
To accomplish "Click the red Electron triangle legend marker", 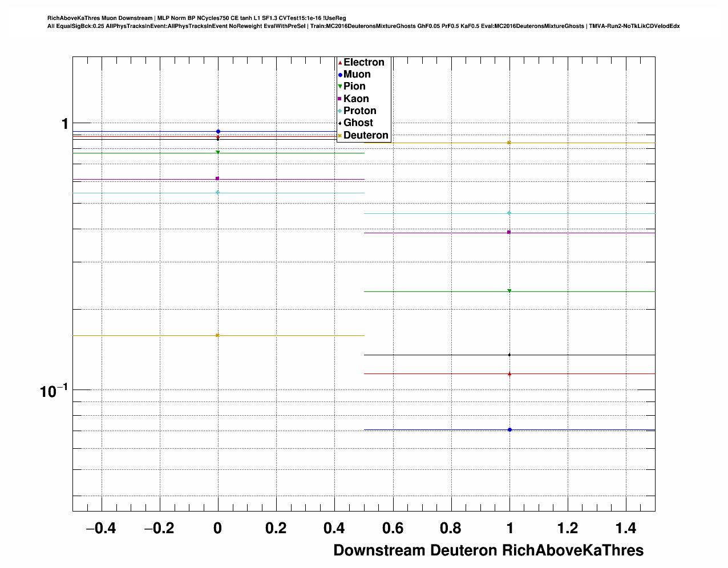I will tap(340, 63).
